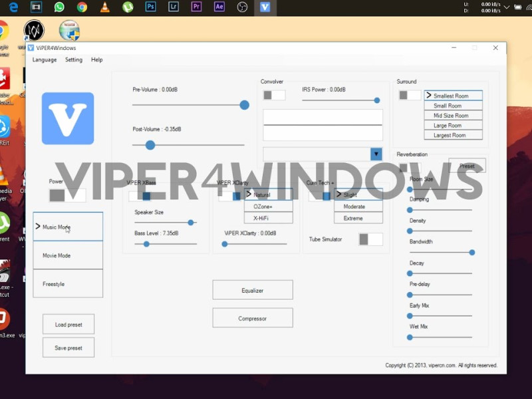
Task: Launch Photoshop from the taskbar
Action: coord(150,7)
